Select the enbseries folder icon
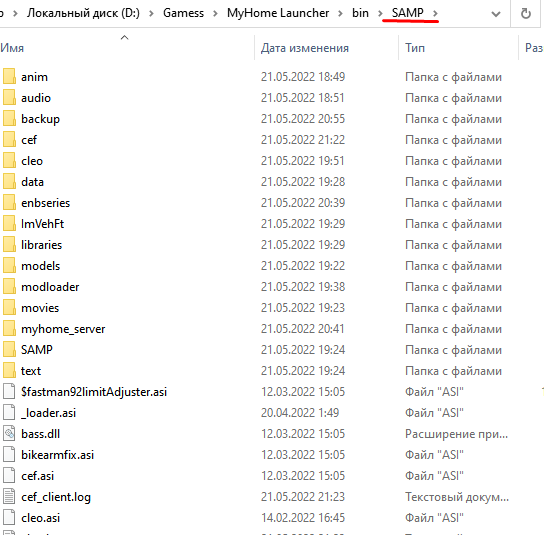Viewport: 544px width, 545px height. tap(9, 203)
